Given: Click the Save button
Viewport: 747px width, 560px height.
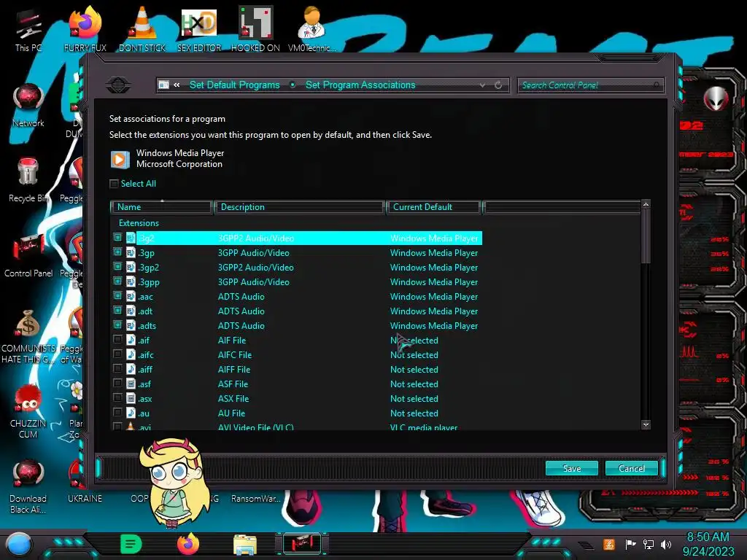Looking at the screenshot, I should pos(572,469).
